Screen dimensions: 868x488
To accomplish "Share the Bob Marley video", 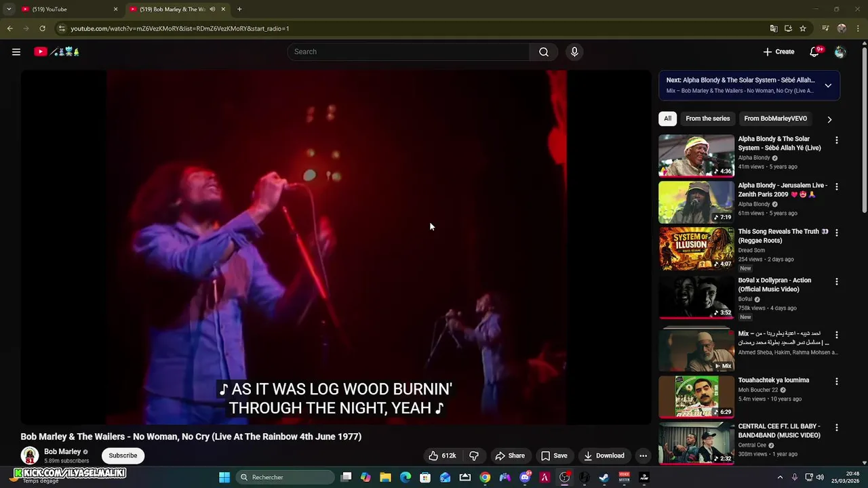I will click(x=510, y=455).
